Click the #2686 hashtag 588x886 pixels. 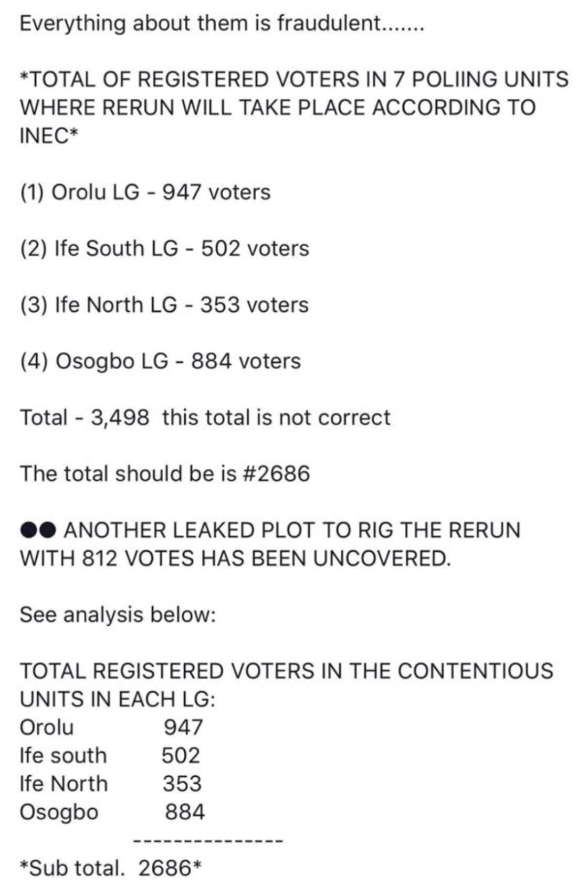click(x=277, y=473)
